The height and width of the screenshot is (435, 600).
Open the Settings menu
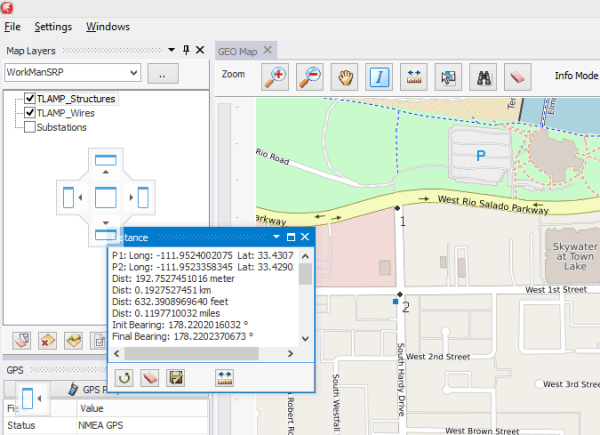53,26
